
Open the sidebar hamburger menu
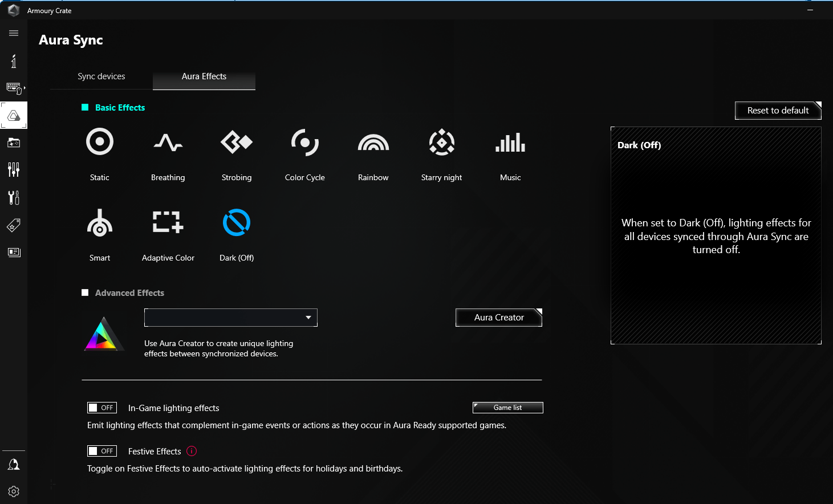point(14,33)
